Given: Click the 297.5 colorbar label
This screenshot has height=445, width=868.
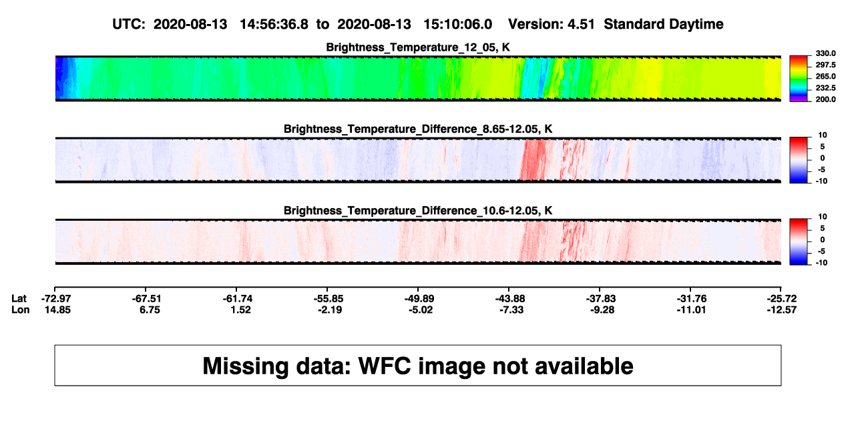Looking at the screenshot, I should point(826,65).
